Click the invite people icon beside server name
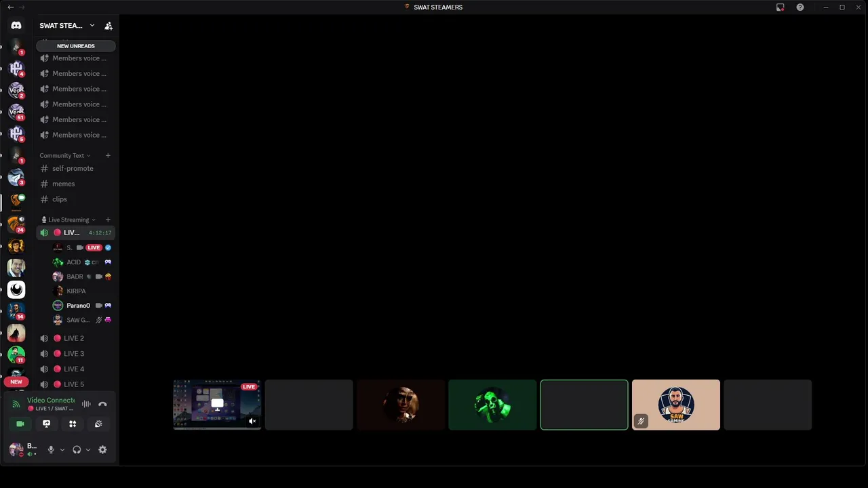The height and width of the screenshot is (488, 868). 108,26
